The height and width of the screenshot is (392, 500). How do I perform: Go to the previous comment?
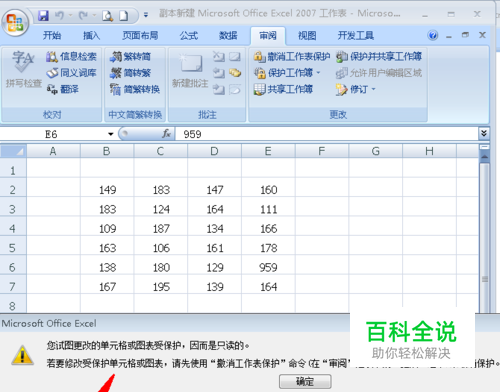(219, 73)
